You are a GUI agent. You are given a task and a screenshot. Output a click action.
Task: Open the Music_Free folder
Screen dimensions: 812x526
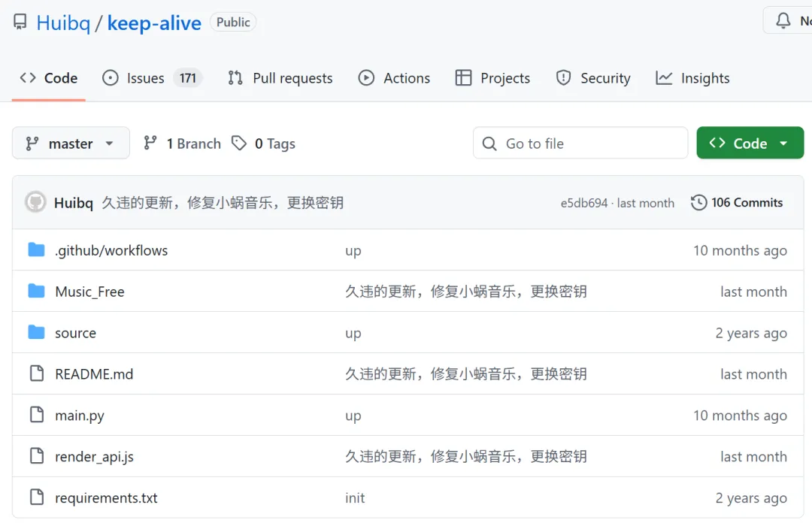click(89, 292)
